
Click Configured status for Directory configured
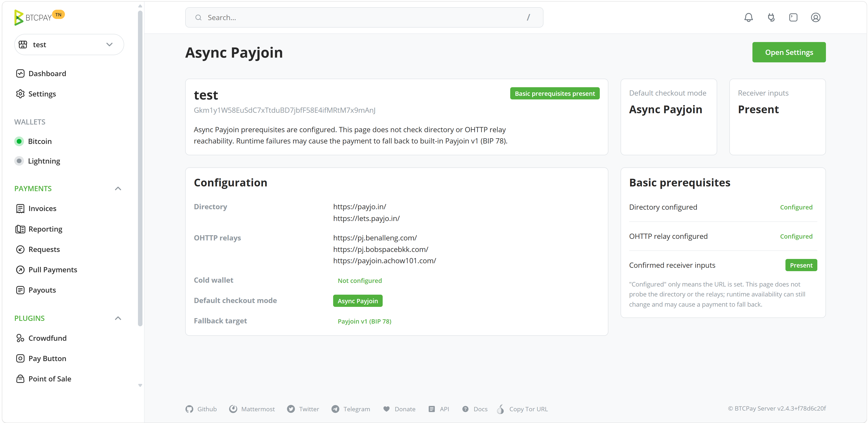click(796, 207)
